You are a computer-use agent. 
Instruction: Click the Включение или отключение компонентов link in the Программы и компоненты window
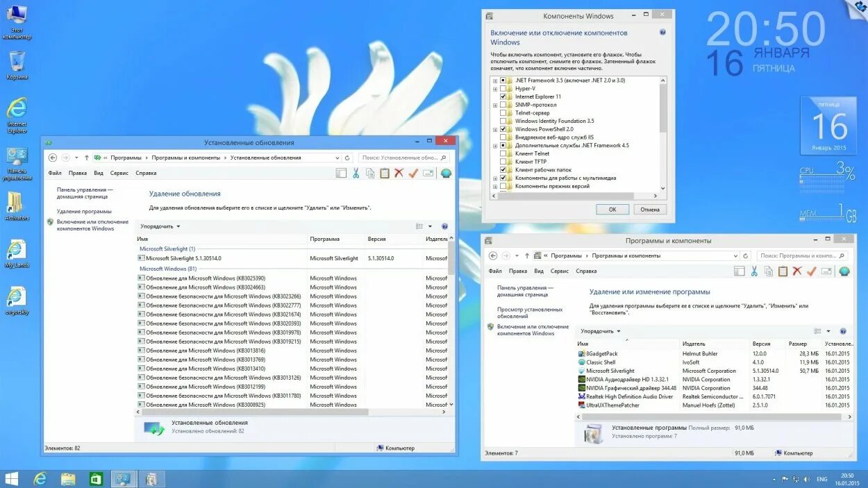pyautogui.click(x=533, y=330)
